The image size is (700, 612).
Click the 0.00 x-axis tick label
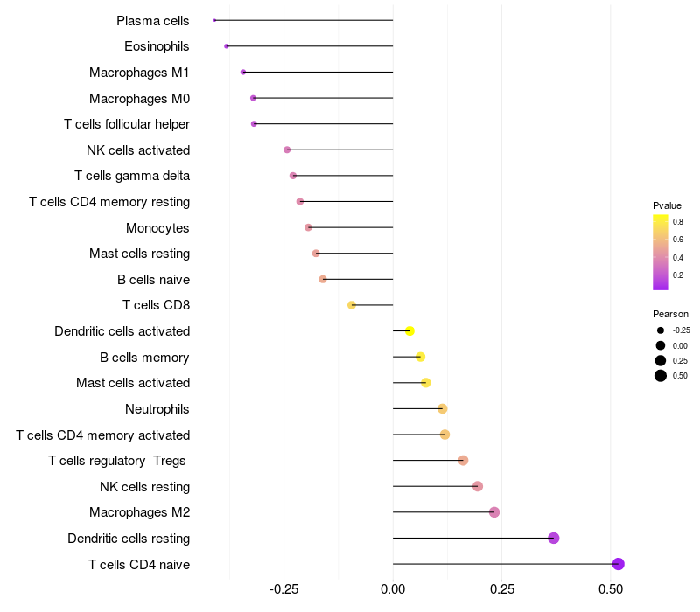click(x=393, y=590)
